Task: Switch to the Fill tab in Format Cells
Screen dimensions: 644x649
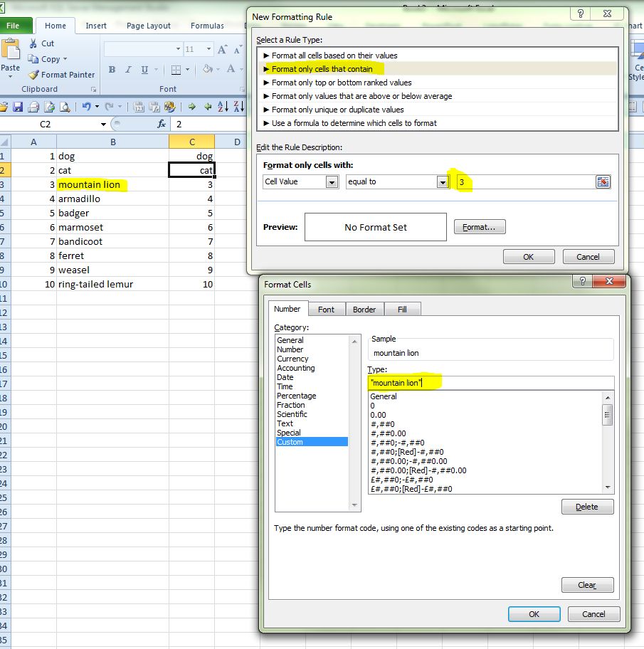Action: [x=402, y=309]
